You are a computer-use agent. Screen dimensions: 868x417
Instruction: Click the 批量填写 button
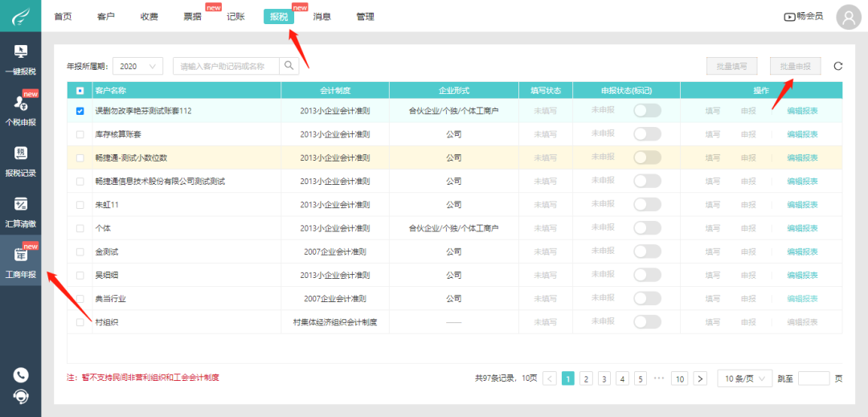(732, 66)
